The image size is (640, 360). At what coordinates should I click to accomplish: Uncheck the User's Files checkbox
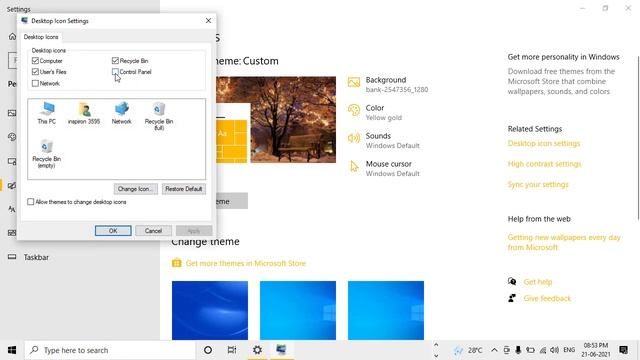(x=35, y=71)
